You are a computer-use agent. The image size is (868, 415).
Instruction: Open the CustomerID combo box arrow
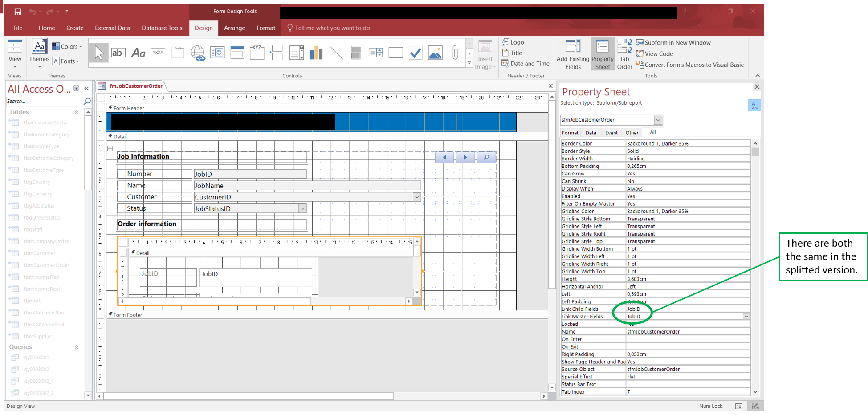417,197
